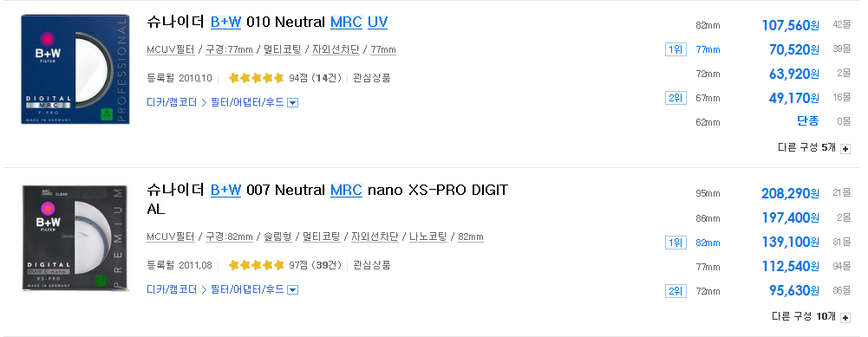Add B+W 010 to 관심상품 wishlist

pyautogui.click(x=371, y=78)
